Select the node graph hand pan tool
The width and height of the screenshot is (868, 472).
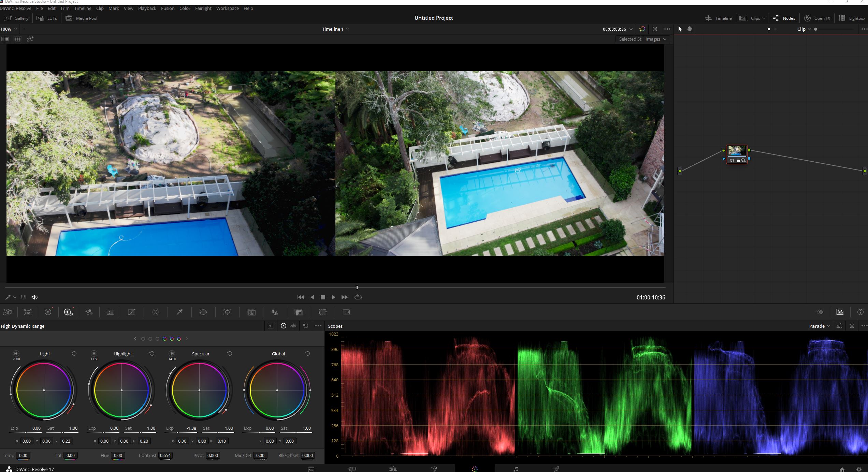coord(690,29)
